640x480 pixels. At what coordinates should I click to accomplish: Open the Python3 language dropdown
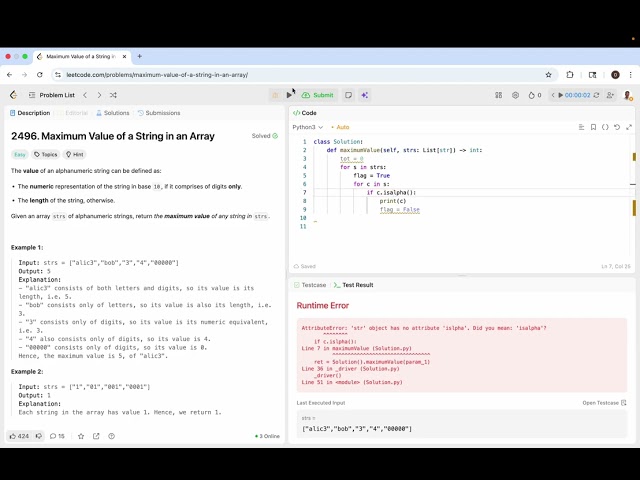point(306,127)
